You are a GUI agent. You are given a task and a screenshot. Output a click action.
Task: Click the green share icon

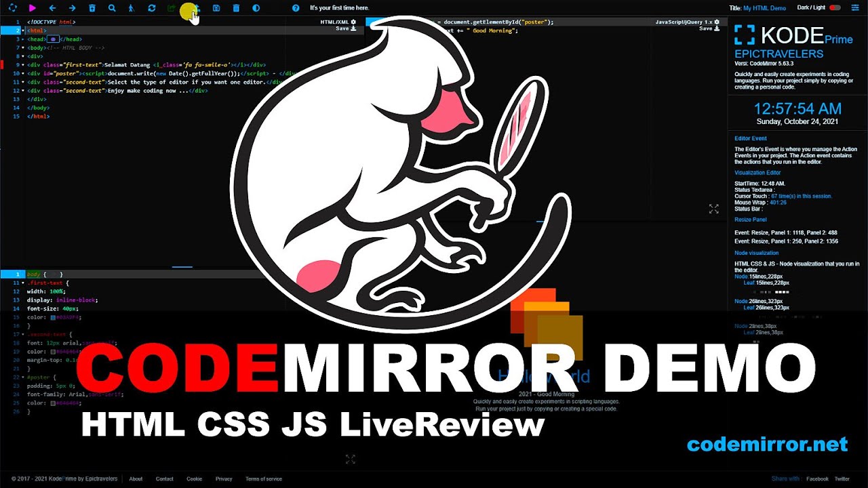tap(171, 8)
